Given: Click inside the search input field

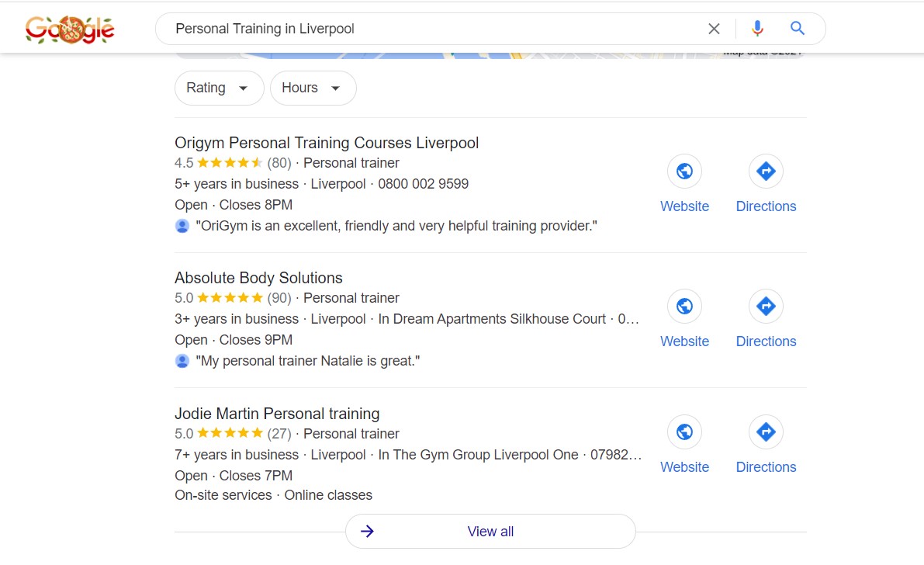Looking at the screenshot, I should click(434, 29).
